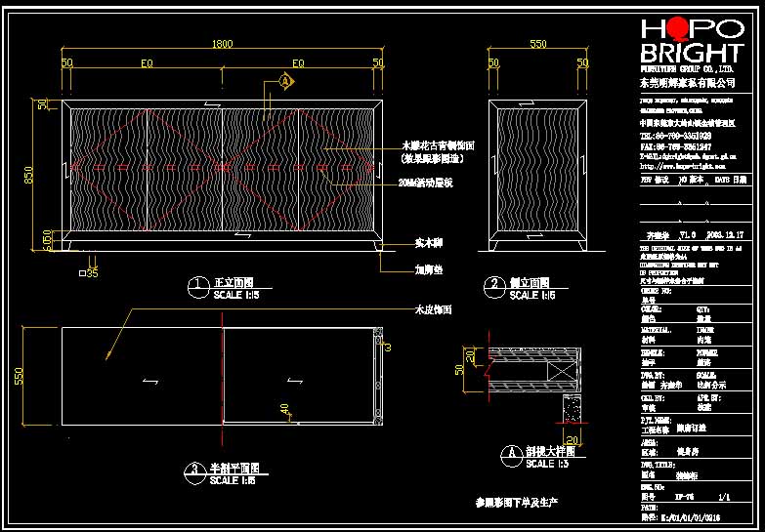Click the HOPO BRIGHT company logo

[693, 41]
